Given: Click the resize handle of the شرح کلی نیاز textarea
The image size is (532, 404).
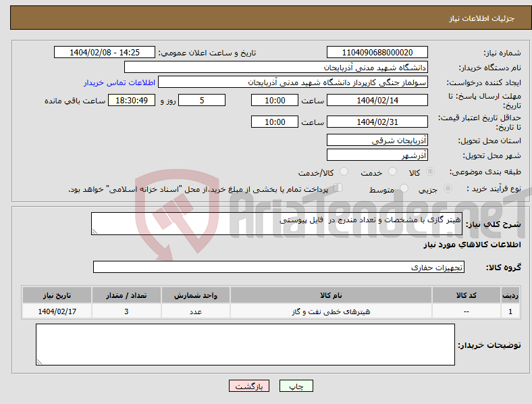Looking at the screenshot, I should point(95,232).
